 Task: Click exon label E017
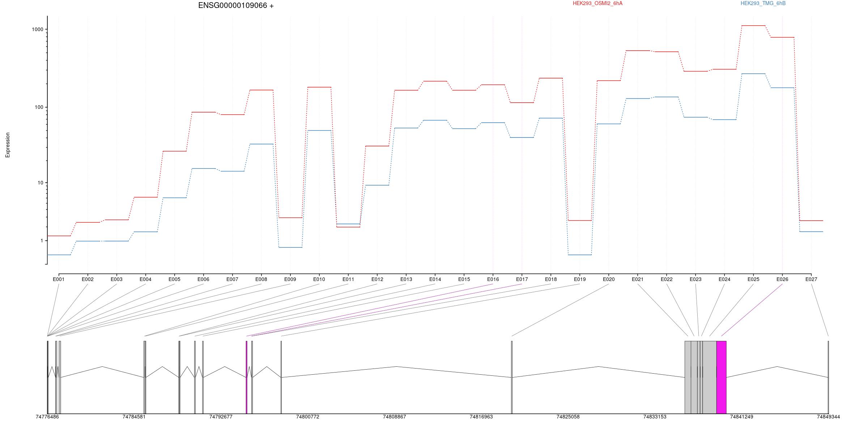click(522, 280)
